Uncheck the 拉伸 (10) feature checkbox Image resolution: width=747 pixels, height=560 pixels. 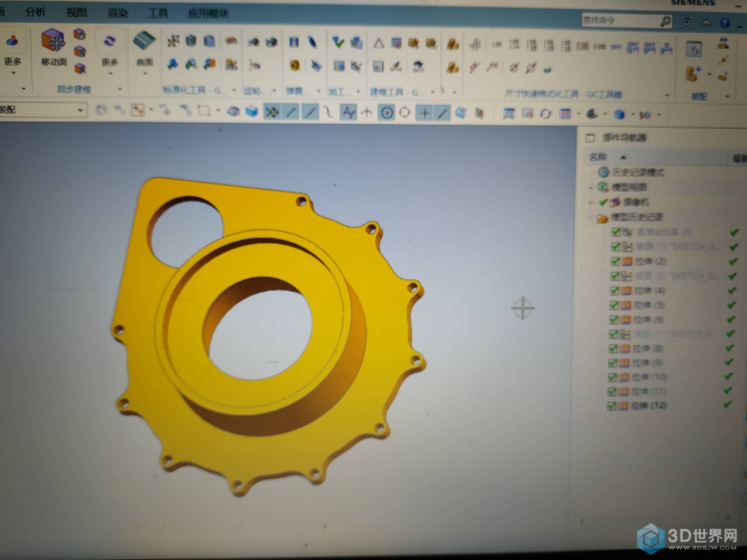pyautogui.click(x=612, y=377)
